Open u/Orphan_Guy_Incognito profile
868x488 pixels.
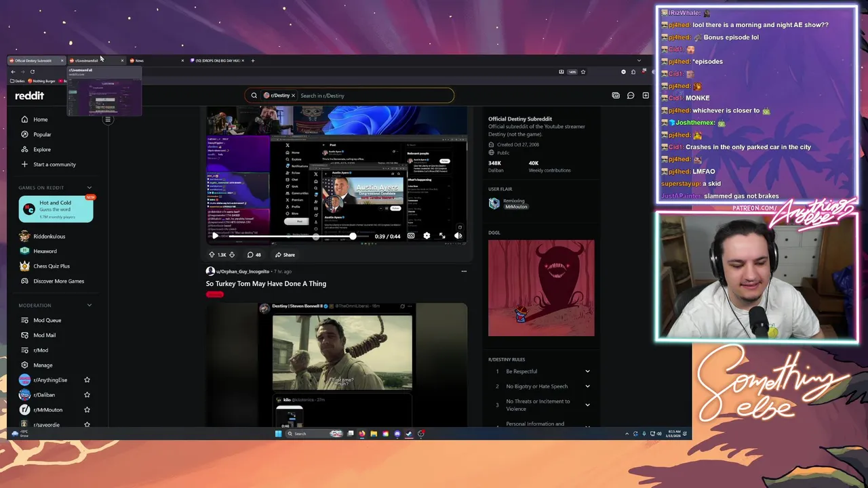click(242, 271)
